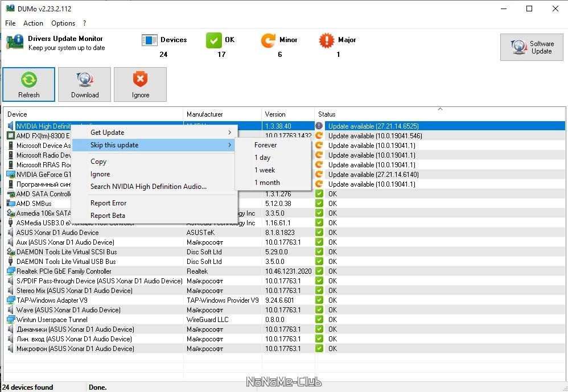
Task: Click the icon of AMD SATA Controller row
Action: [x=11, y=194]
